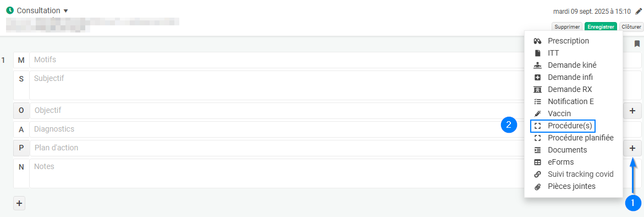Toggle the P section label button
The image size is (644, 217).
tap(21, 148)
